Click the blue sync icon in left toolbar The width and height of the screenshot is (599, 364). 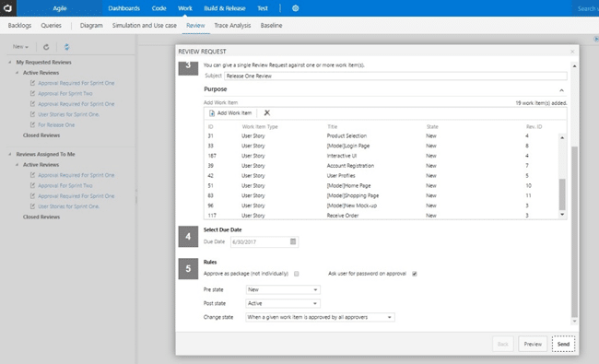click(67, 47)
